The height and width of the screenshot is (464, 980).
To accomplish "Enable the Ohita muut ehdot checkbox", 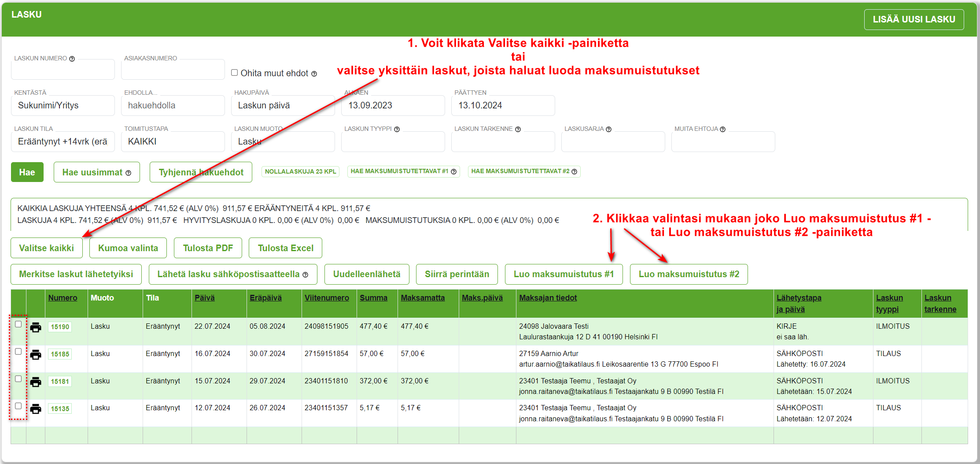I will pos(235,73).
